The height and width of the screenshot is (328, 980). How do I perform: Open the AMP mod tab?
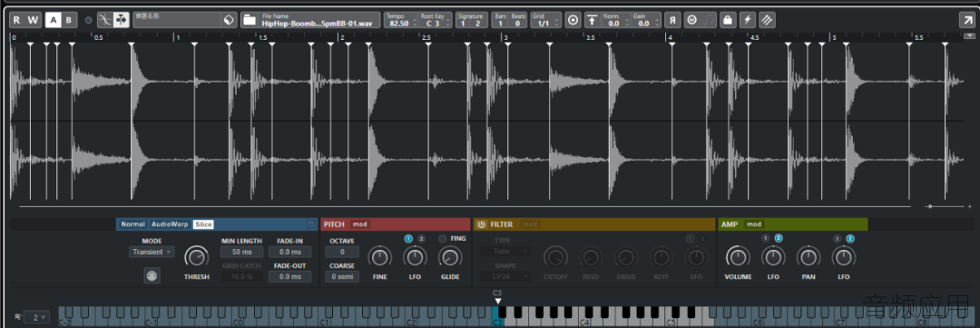pos(754,224)
